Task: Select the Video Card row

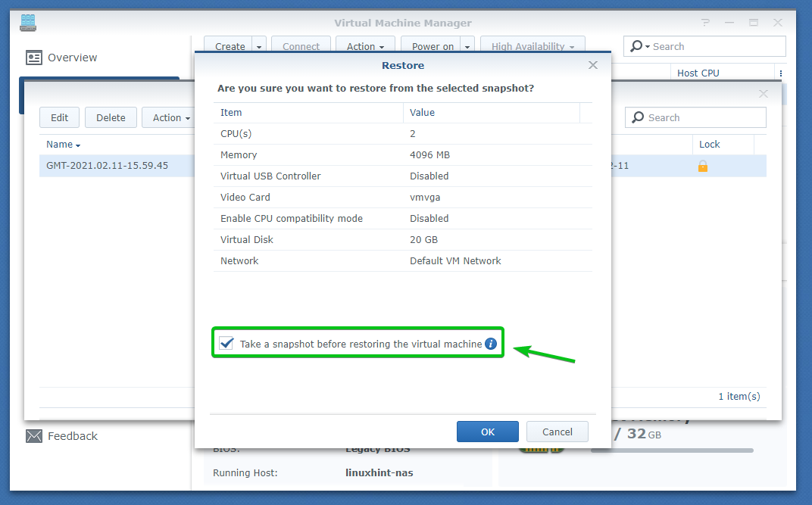Action: 403,197
